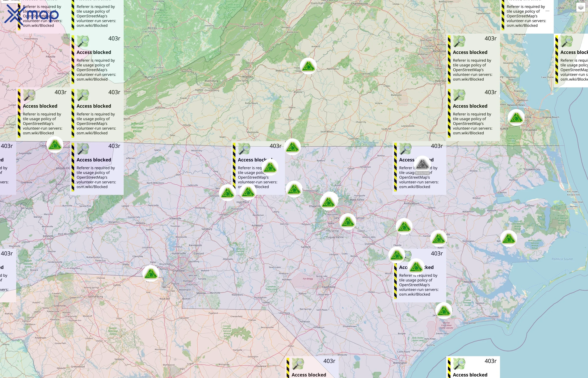Select the green marker at Norfolk
Viewport: 588px width, 378px height.
point(516,118)
